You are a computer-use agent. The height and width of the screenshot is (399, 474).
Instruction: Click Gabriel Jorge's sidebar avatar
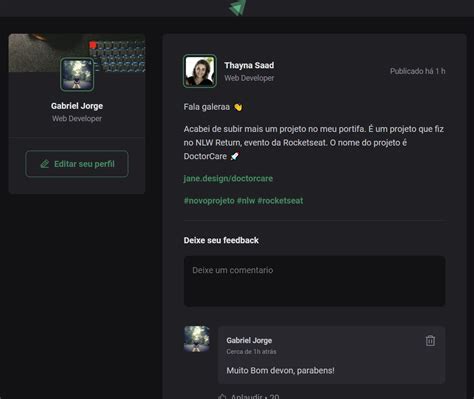tap(77, 74)
